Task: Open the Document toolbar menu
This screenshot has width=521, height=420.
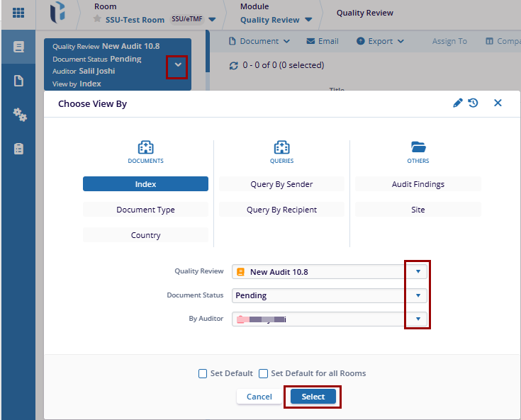Action: click(x=259, y=41)
